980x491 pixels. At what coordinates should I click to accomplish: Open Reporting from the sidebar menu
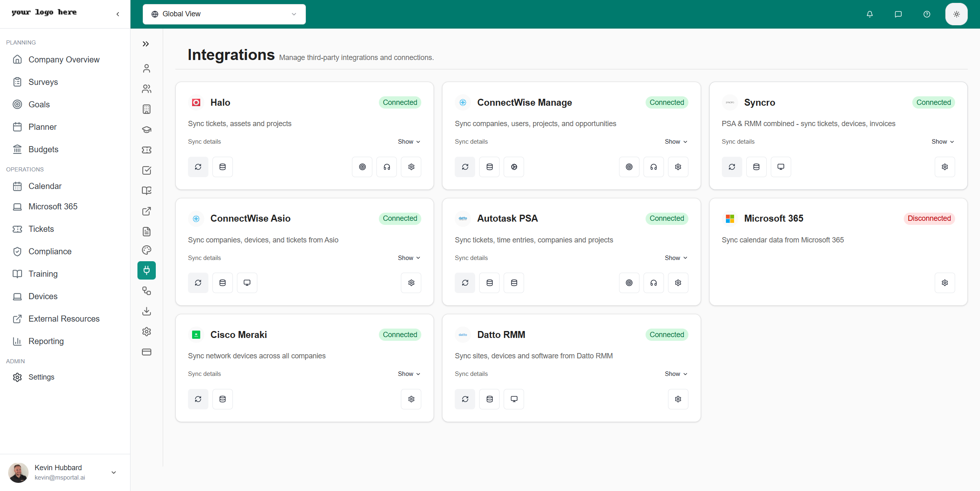46,341
